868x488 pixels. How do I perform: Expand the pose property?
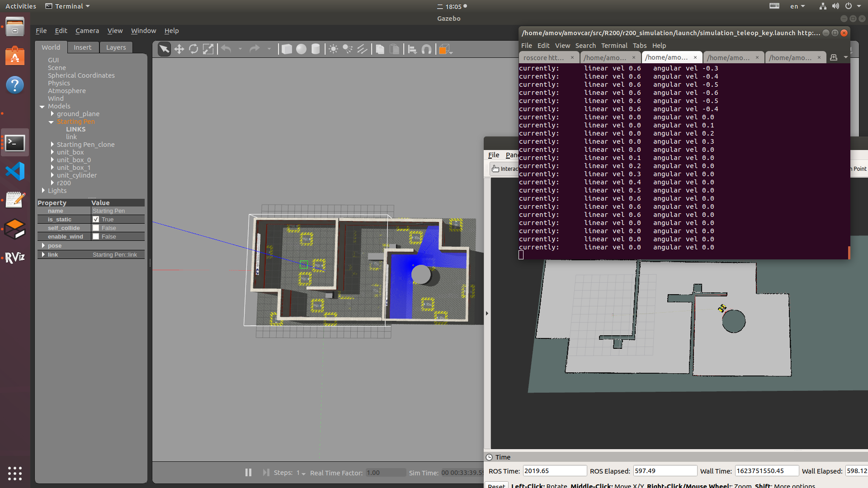[x=43, y=245]
